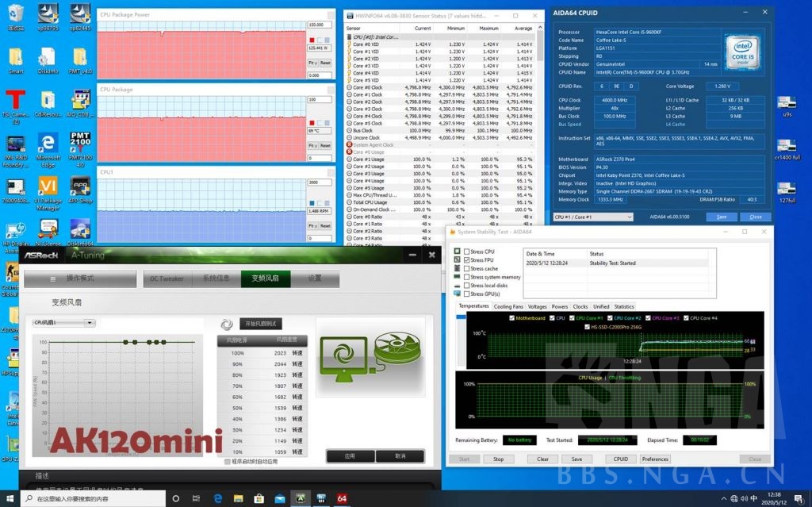The image size is (812, 507).
Task: Toggle the Motherboard temperature graph checkbox
Action: pyautogui.click(x=511, y=318)
